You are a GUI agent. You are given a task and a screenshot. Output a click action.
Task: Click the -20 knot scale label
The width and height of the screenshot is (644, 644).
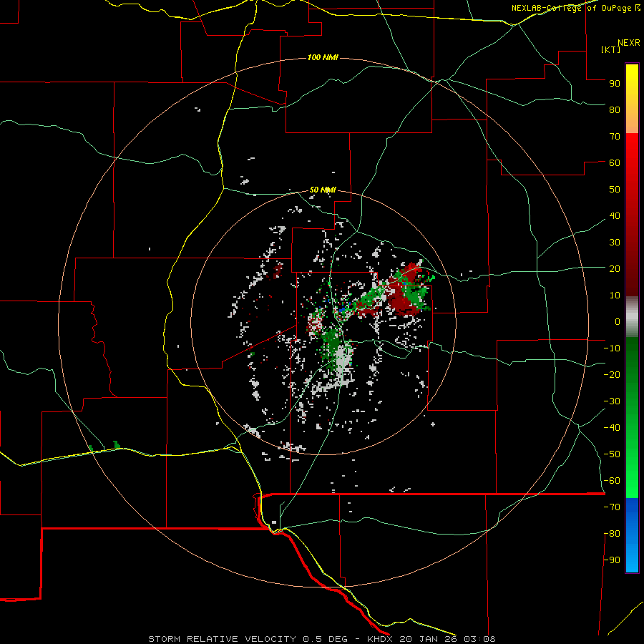(612, 374)
